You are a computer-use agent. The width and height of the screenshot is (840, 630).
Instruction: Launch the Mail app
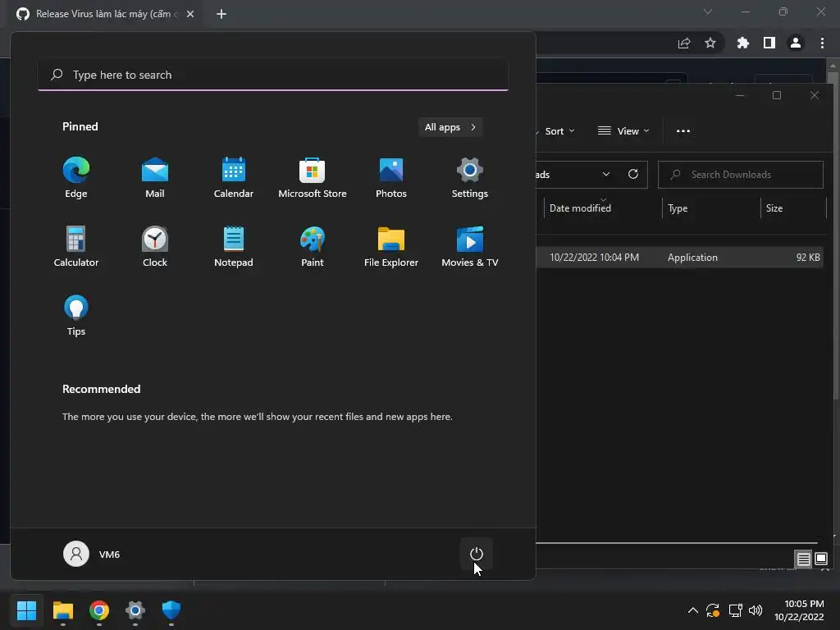155,177
